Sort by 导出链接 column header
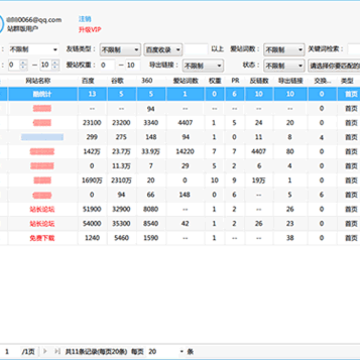Screen dimensions: 360x360 290,81
